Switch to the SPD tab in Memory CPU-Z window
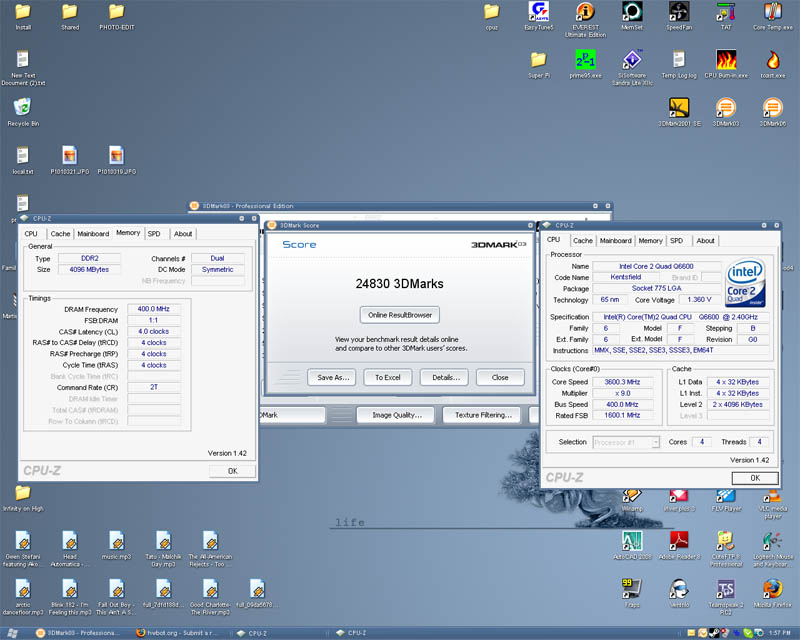Viewport: 800px width, 640px height. tap(154, 234)
